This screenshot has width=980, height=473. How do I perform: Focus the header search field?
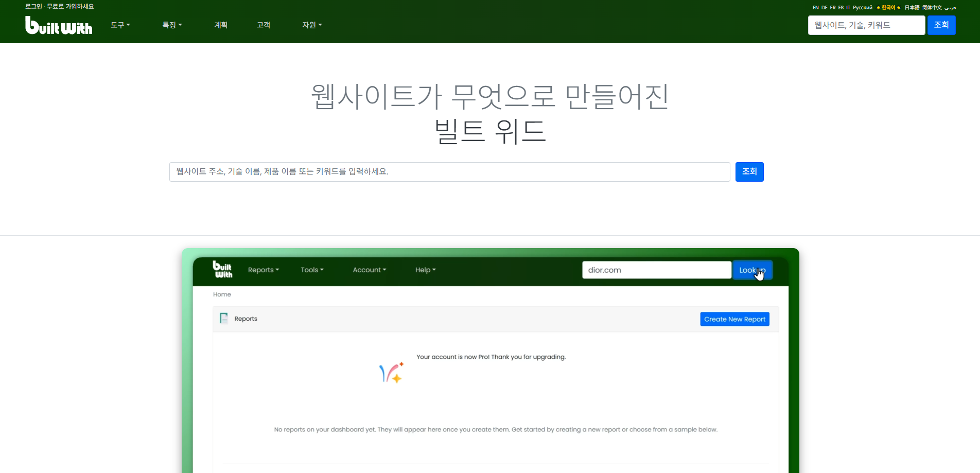point(866,25)
